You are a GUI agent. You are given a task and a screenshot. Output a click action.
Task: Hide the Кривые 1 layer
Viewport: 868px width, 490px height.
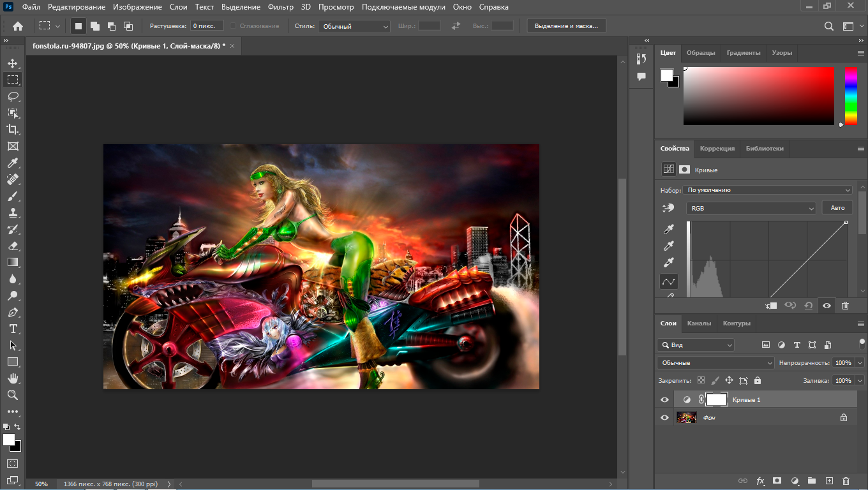(664, 399)
